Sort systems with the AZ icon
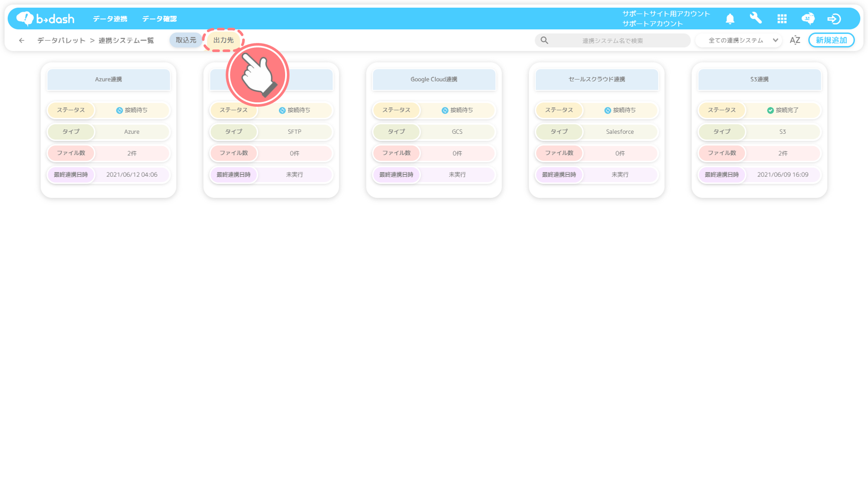Screen dimensions: 868x488 click(795, 40)
